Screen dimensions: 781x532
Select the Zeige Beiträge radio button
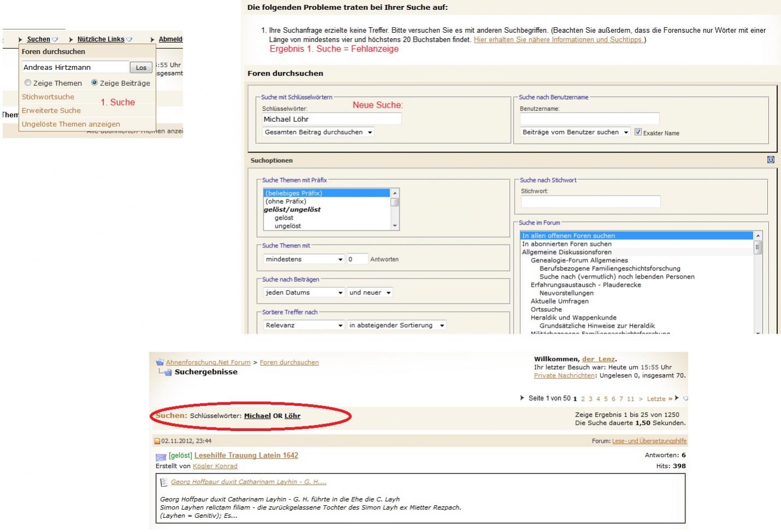[x=95, y=83]
